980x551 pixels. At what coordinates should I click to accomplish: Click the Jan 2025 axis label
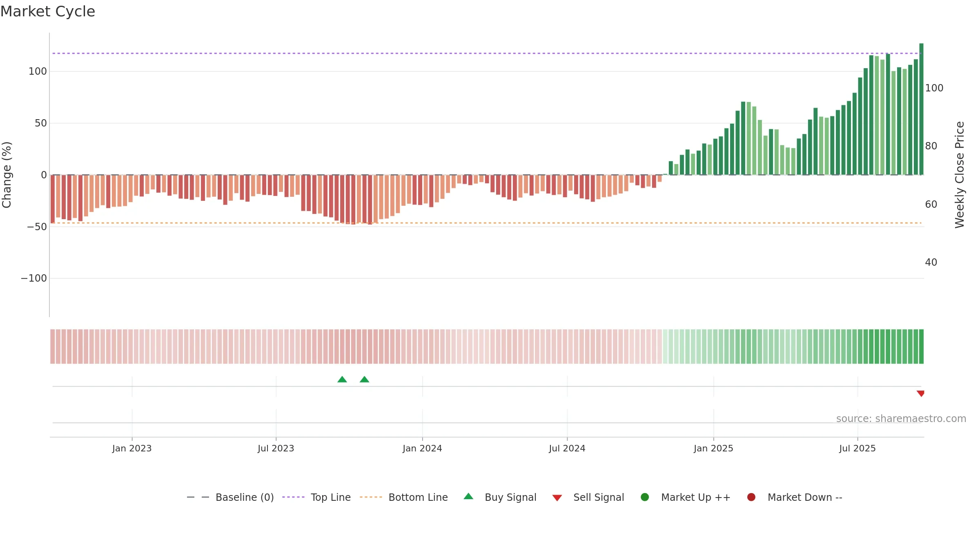[713, 449]
